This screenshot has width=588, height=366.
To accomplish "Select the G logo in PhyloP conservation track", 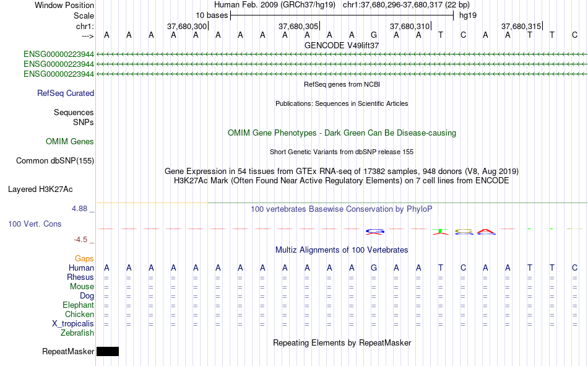I will pyautogui.click(x=374, y=232).
